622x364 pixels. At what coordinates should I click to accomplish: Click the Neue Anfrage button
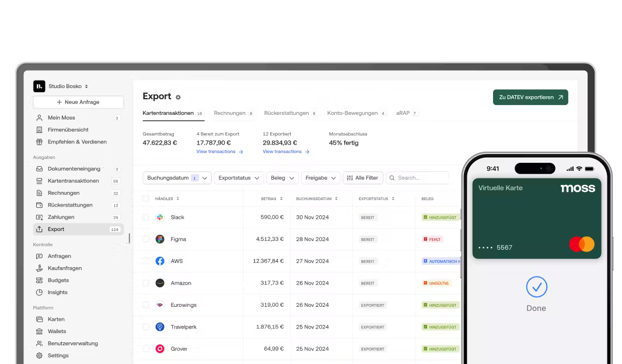[x=79, y=102]
